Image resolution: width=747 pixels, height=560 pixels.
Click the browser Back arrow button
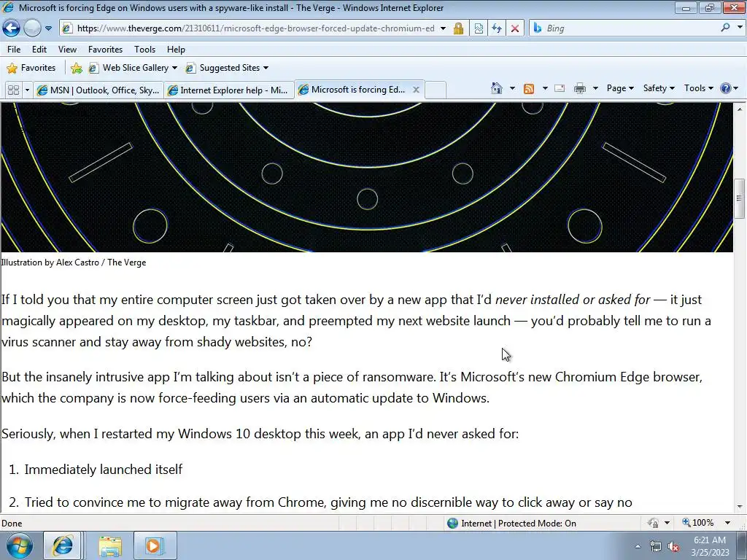(x=12, y=28)
